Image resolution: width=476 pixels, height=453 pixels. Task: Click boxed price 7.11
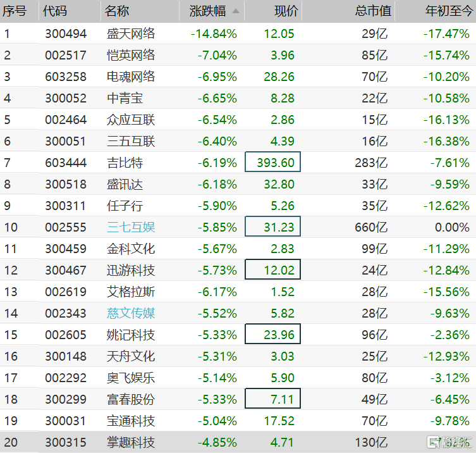(x=272, y=399)
